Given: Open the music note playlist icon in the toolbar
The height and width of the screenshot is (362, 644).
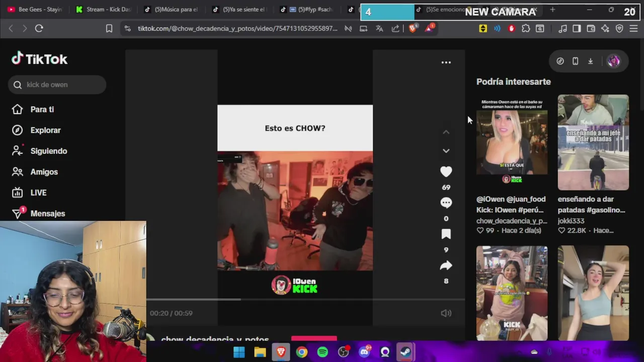Looking at the screenshot, I should tap(562, 29).
